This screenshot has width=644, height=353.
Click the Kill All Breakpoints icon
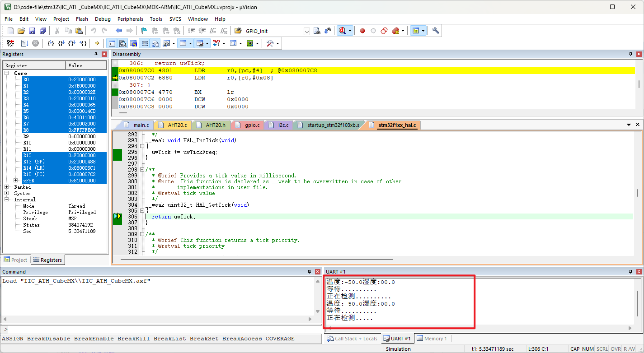pyautogui.click(x=395, y=31)
